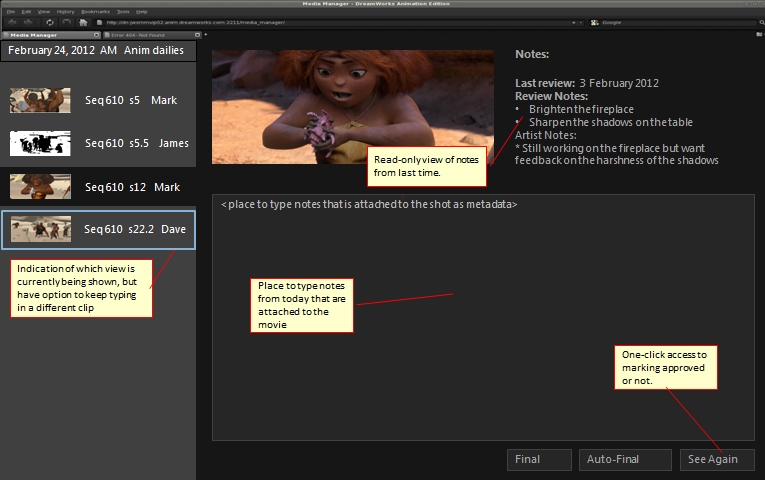765x480 pixels.
Task: Open the History menu
Action: 65,11
